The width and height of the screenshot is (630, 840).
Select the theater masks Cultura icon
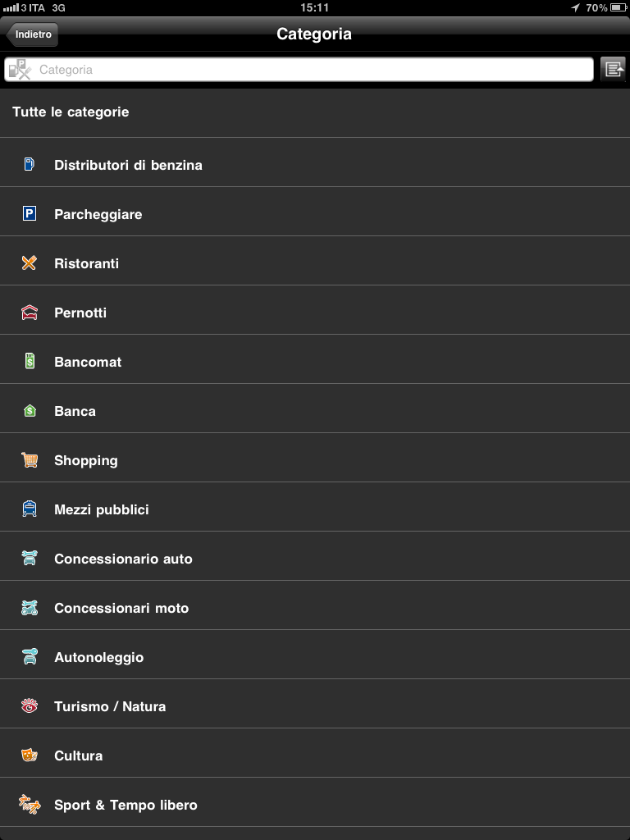coord(30,755)
